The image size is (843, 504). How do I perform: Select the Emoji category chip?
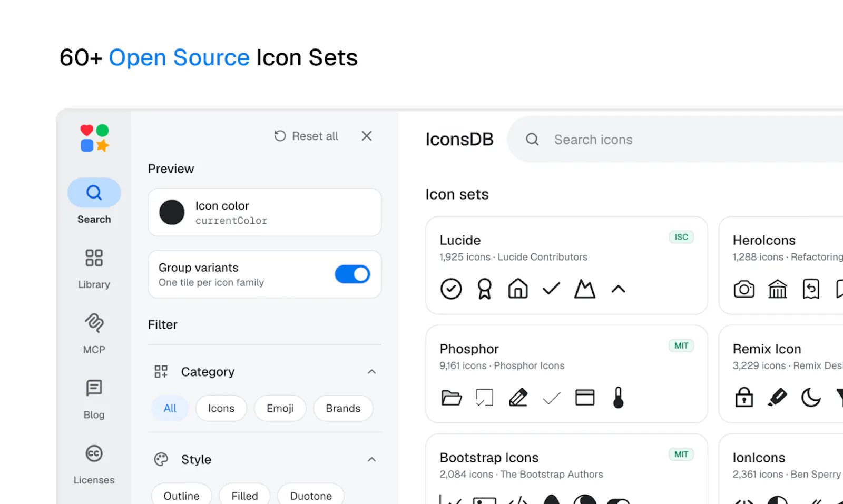pos(280,408)
